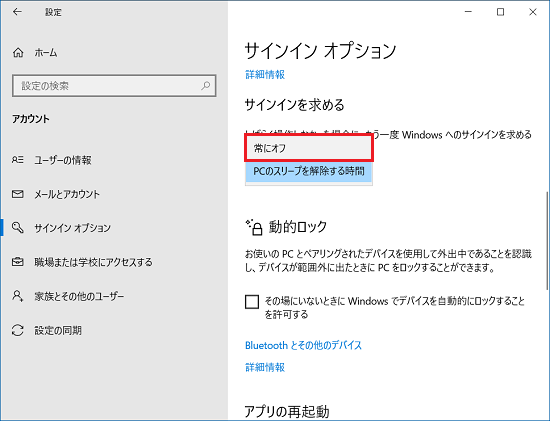This screenshot has height=421, width=550.
Task: Choose PCのスリープを解除する時間 option
Action: pyautogui.click(x=309, y=171)
